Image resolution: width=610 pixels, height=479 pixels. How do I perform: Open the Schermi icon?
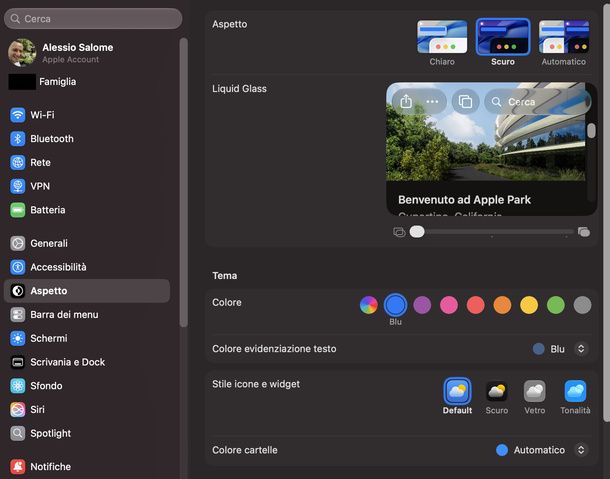[x=18, y=339]
